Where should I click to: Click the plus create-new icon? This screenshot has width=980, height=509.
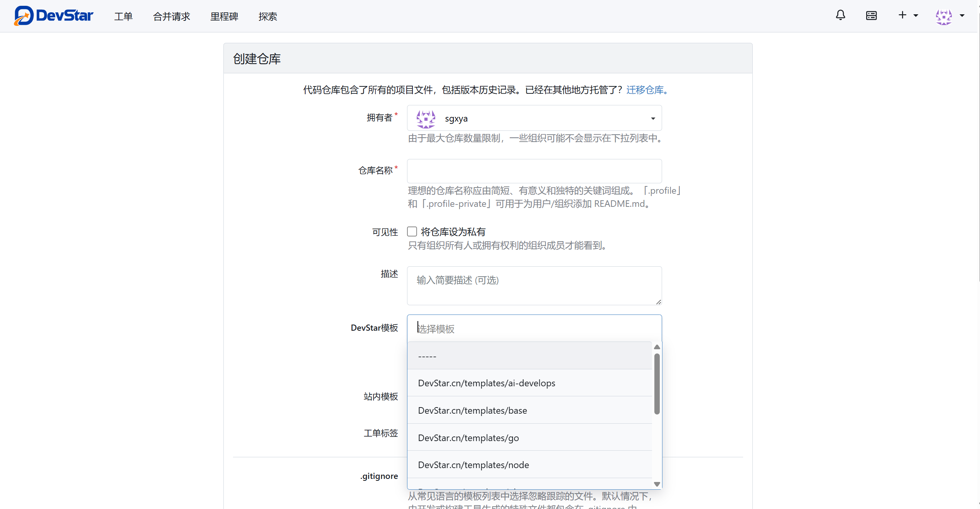click(x=902, y=15)
